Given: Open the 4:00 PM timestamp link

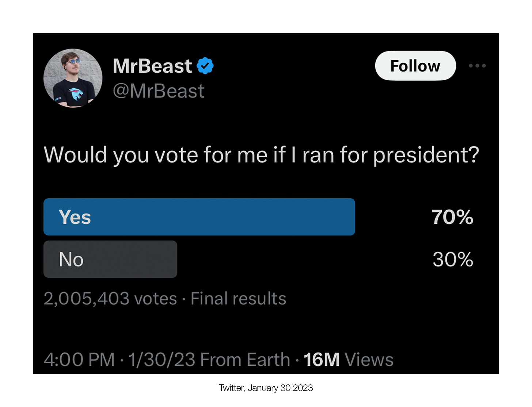Looking at the screenshot, I should point(79,360).
